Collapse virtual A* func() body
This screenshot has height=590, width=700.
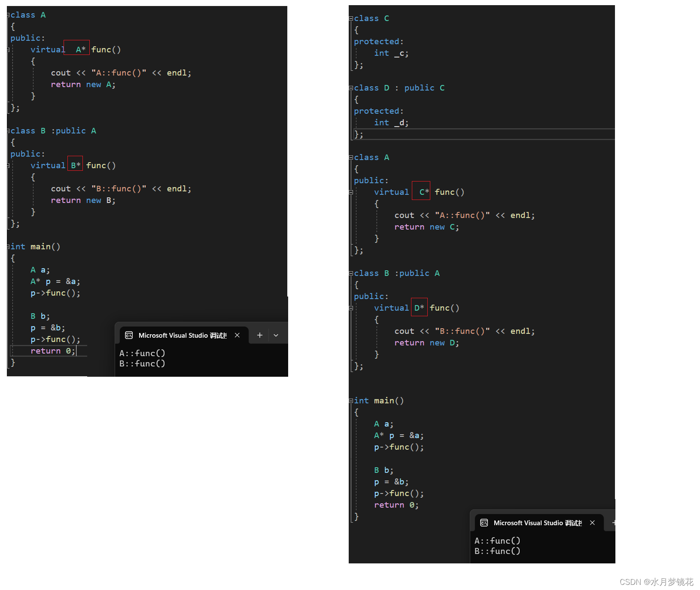point(8,50)
